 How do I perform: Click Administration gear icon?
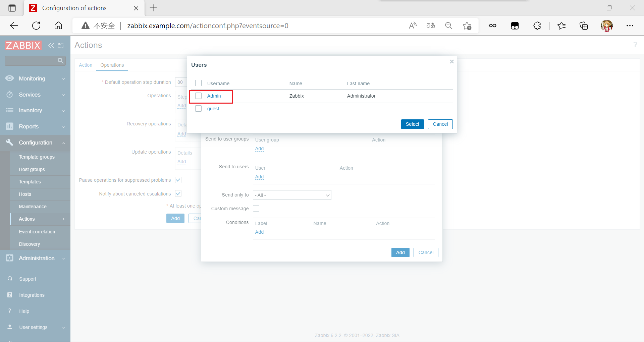coord(10,258)
